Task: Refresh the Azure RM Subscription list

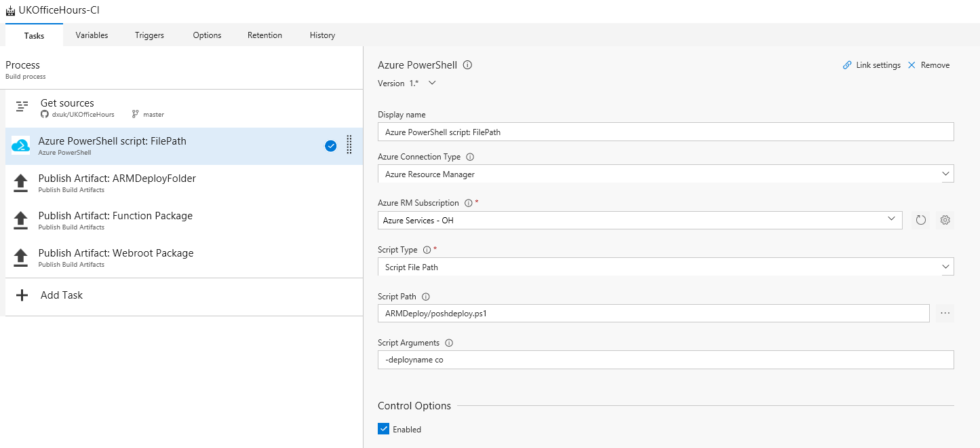Action: tap(920, 220)
